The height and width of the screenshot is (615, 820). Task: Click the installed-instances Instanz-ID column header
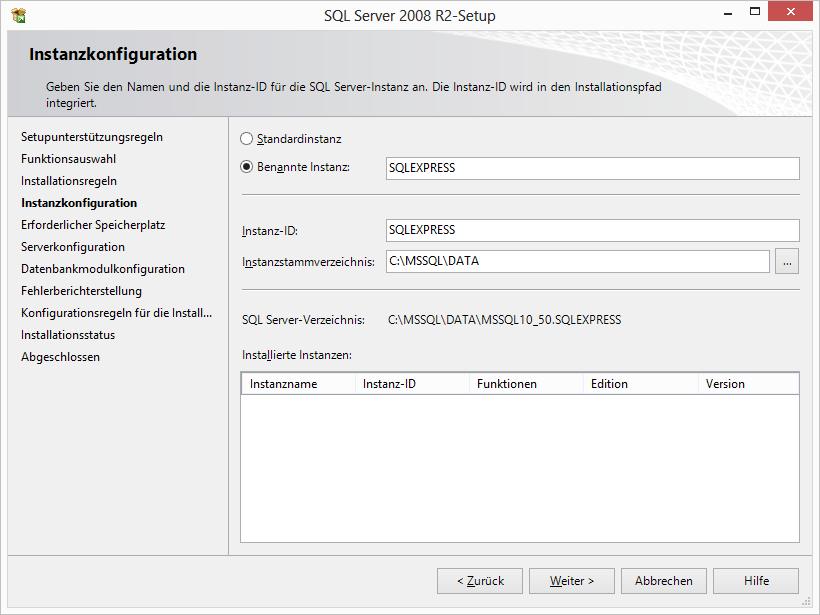pos(412,384)
